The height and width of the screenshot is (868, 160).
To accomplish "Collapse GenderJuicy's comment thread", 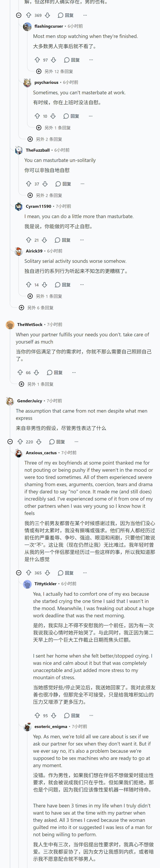I will coord(10,442).
